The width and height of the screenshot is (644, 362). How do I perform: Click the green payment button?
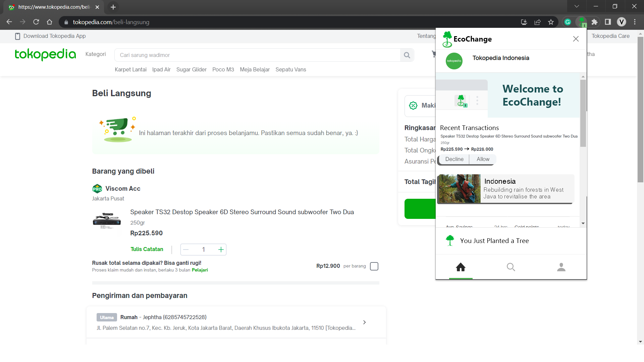tap(420, 209)
